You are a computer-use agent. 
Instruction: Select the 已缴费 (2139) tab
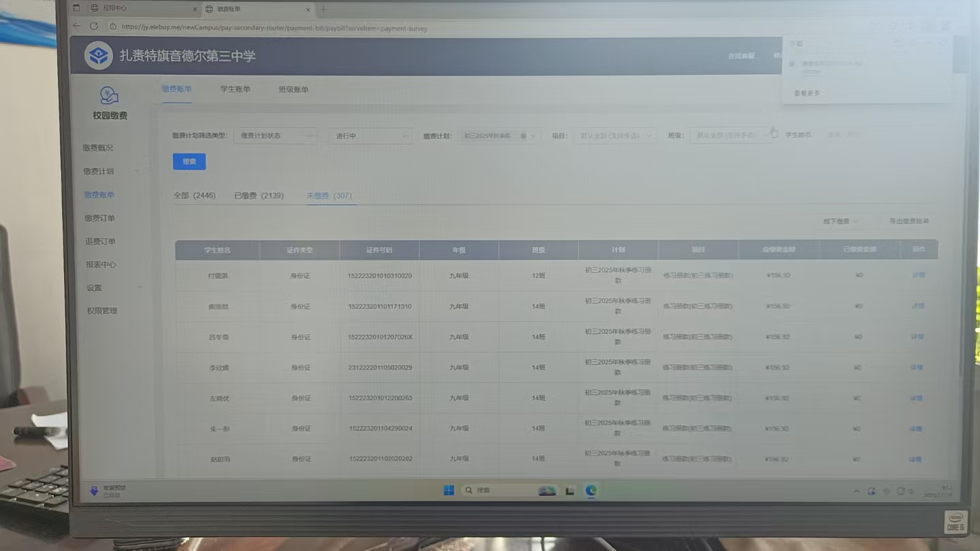pyautogui.click(x=259, y=196)
